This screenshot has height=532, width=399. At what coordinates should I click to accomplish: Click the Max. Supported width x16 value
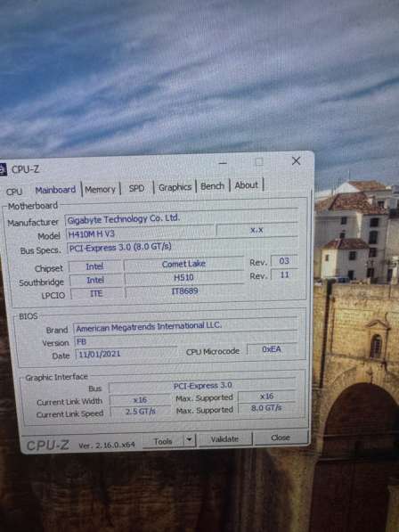click(x=266, y=396)
